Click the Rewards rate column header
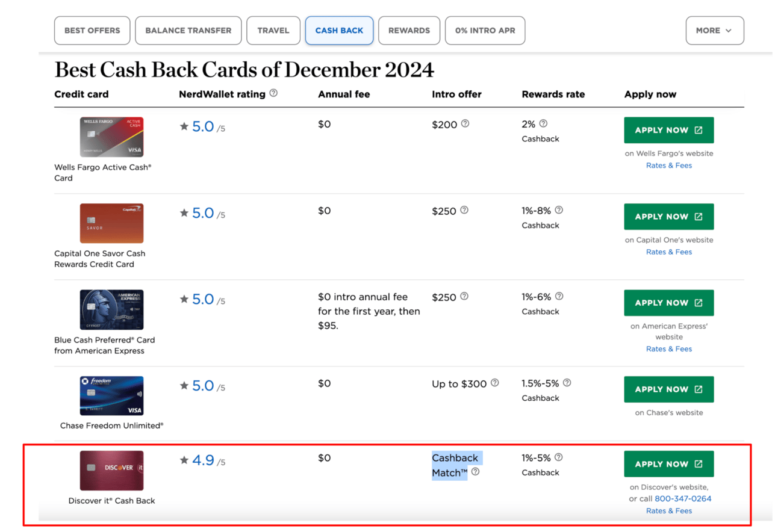Viewport: 778px width, 532px height. point(553,94)
